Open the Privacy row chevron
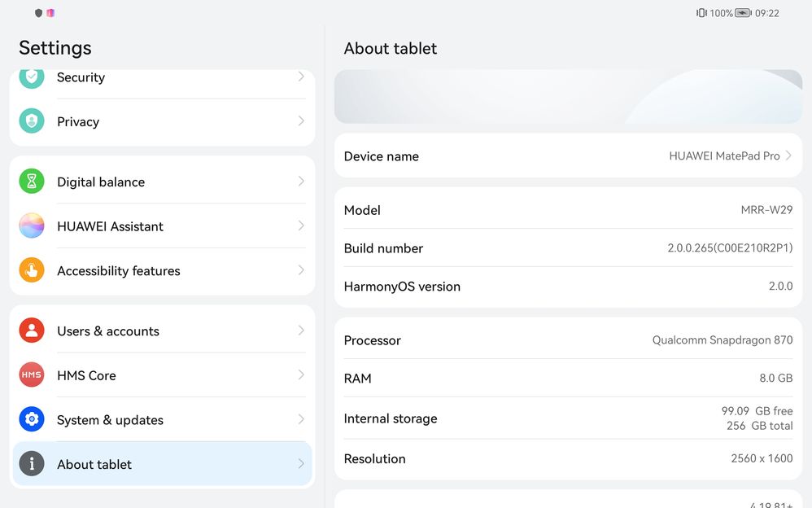The image size is (812, 508). click(301, 121)
